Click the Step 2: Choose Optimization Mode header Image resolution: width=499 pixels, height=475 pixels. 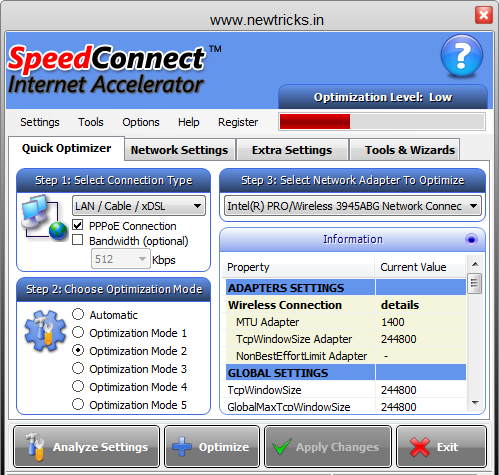pos(114,289)
